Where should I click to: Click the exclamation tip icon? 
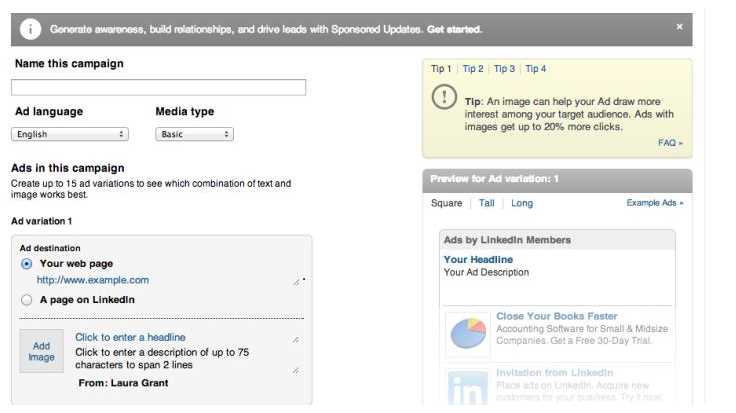[443, 99]
